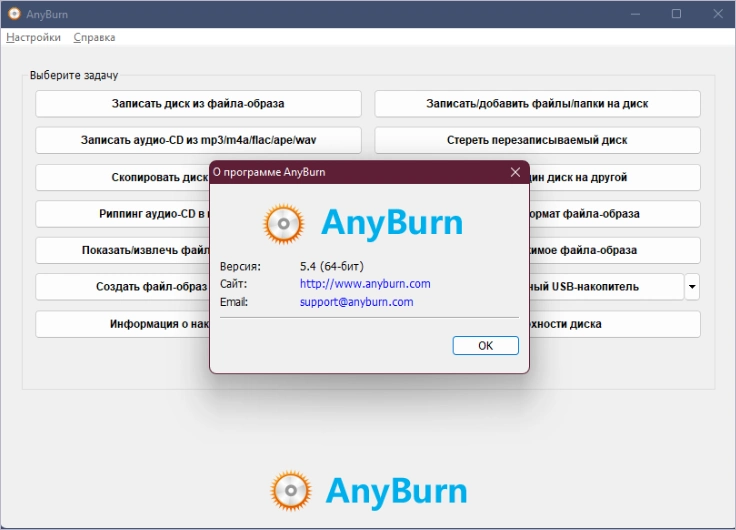The height and width of the screenshot is (530, 736).
Task: Click the Скопировать диск button
Action: 123,177
